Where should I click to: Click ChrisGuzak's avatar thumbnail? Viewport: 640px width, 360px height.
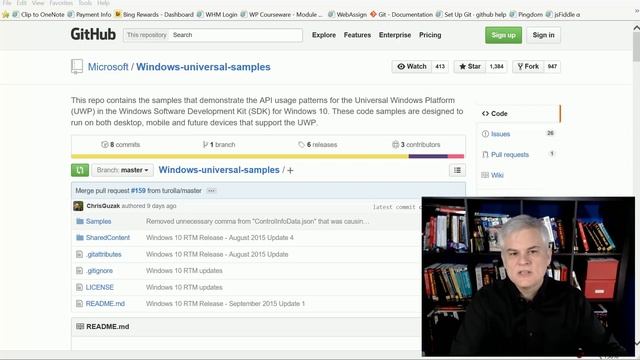tap(78, 206)
